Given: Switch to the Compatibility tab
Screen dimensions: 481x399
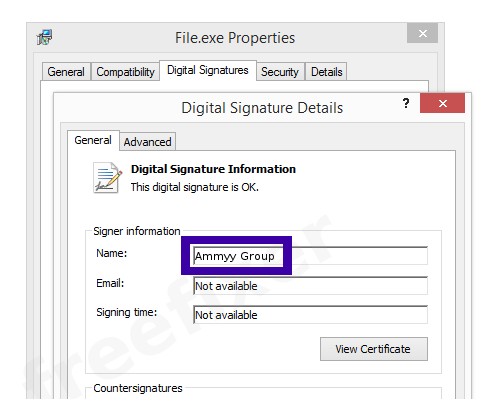Looking at the screenshot, I should 125,72.
